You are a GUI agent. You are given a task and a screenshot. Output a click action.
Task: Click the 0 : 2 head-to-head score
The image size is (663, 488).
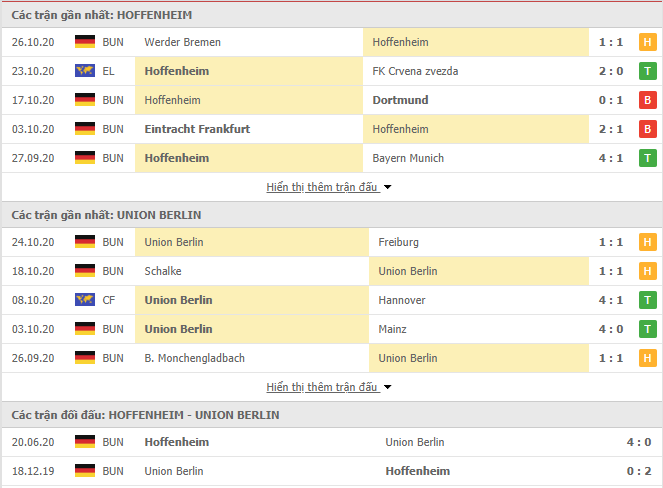638,471
